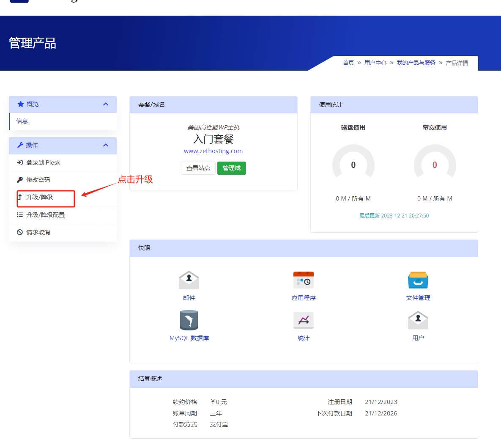The height and width of the screenshot is (448, 501).
Task: Click the 套餐/域名 panel header
Action: click(214, 104)
